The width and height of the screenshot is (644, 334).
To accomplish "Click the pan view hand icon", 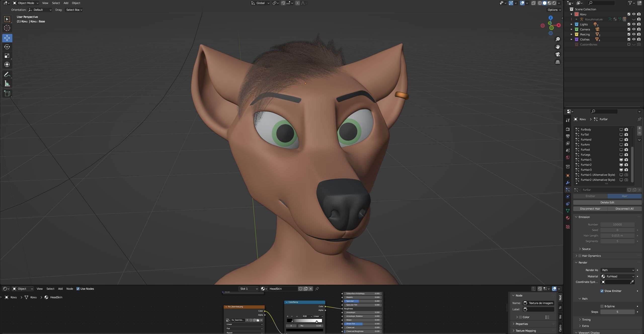I will click(558, 47).
